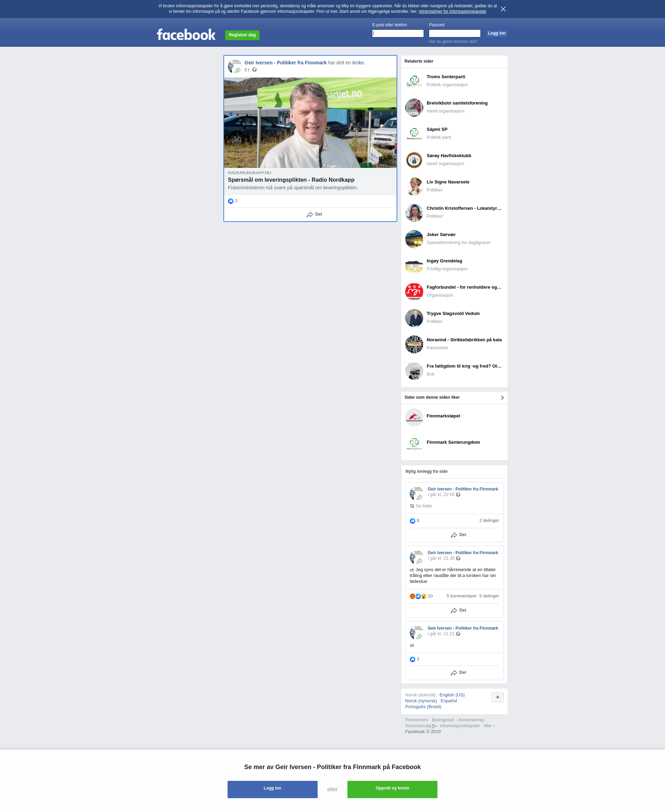Open Informasjonskapsler footer link

(x=459, y=726)
